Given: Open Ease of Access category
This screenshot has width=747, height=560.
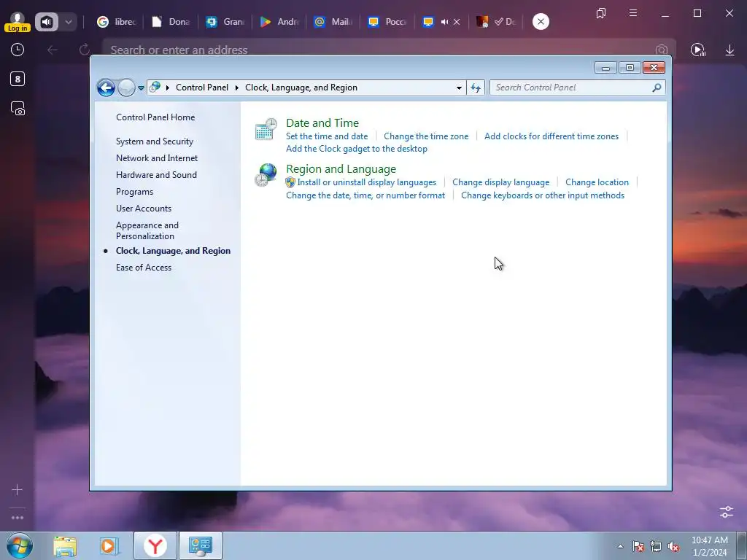Looking at the screenshot, I should [144, 268].
